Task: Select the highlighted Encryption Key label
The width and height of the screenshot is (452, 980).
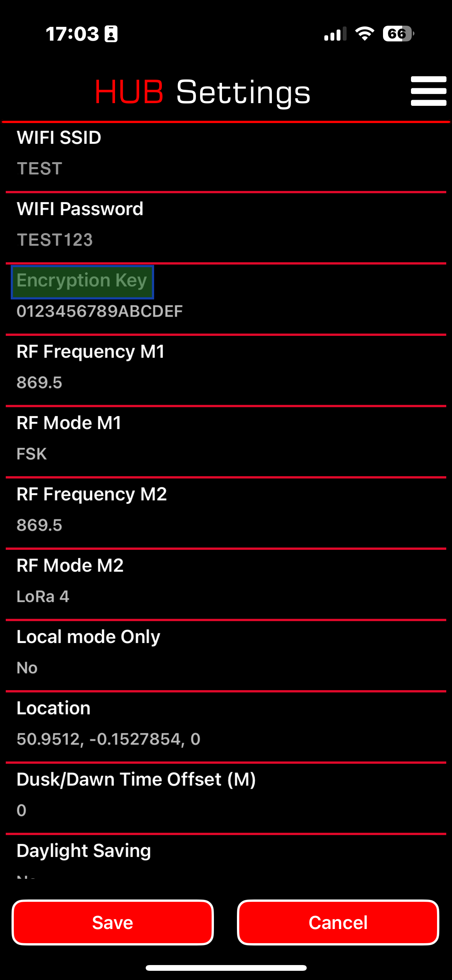Action: [x=82, y=282]
